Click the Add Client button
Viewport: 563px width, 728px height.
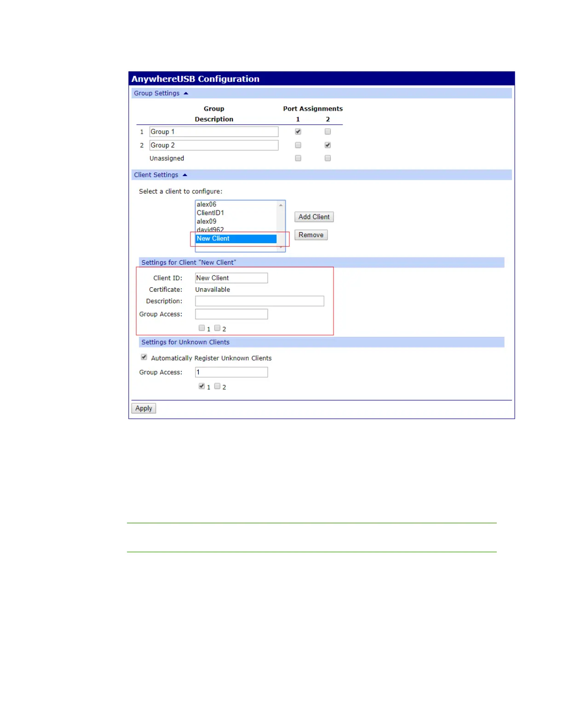point(314,217)
